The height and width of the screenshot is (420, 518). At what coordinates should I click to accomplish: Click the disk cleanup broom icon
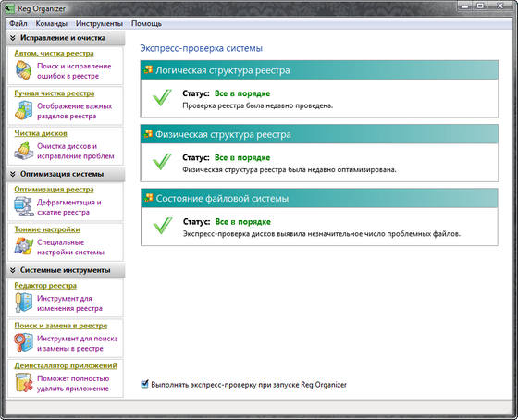pyautogui.click(x=23, y=151)
